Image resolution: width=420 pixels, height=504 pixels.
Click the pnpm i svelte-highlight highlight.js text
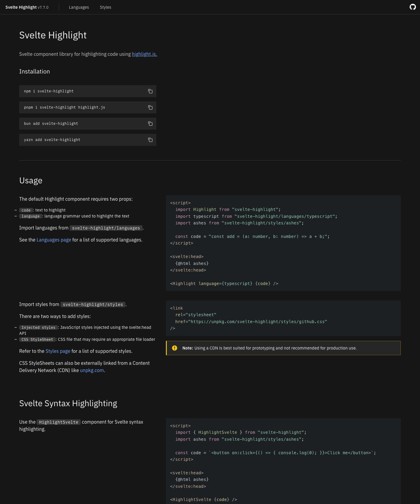click(x=64, y=107)
